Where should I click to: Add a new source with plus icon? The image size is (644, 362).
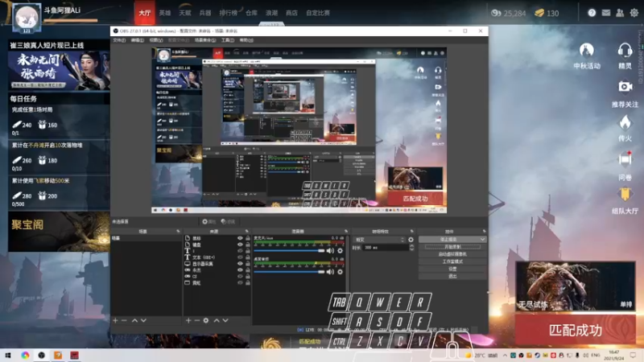click(x=188, y=320)
